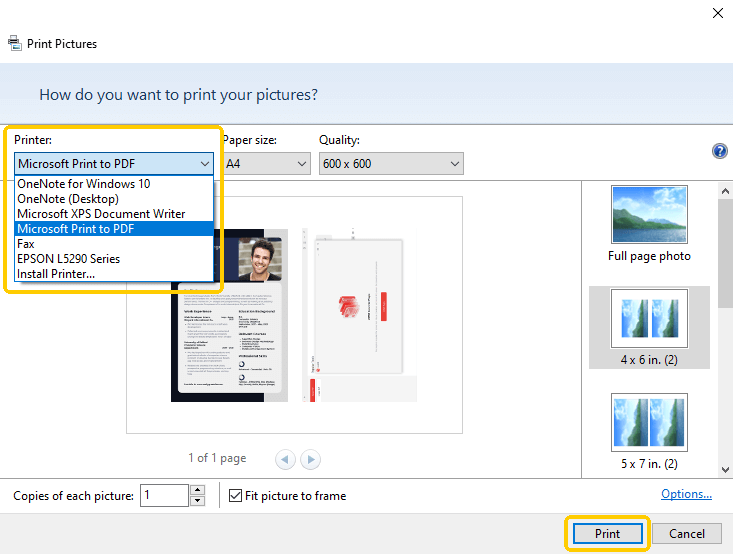Select OneNote (Desktop) printer option

point(114,199)
